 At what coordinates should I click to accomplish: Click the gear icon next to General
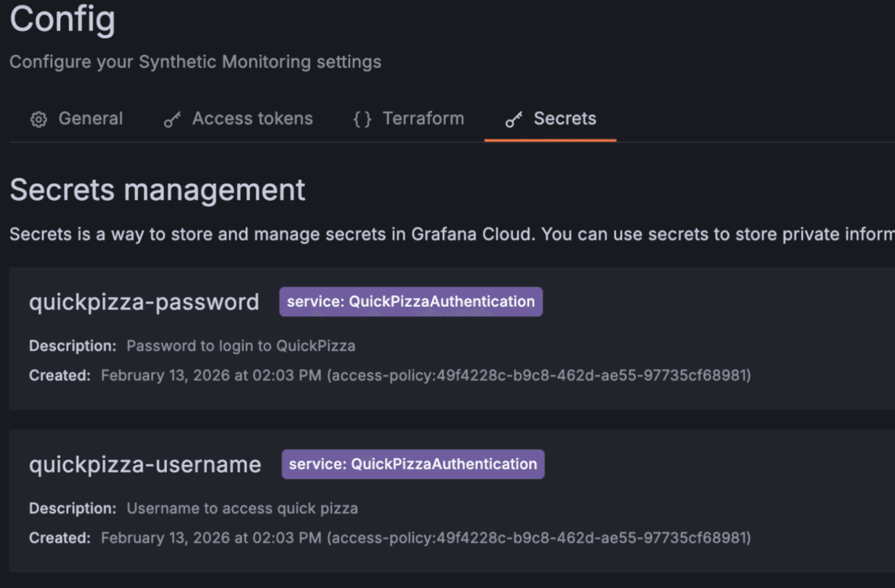[x=38, y=119]
